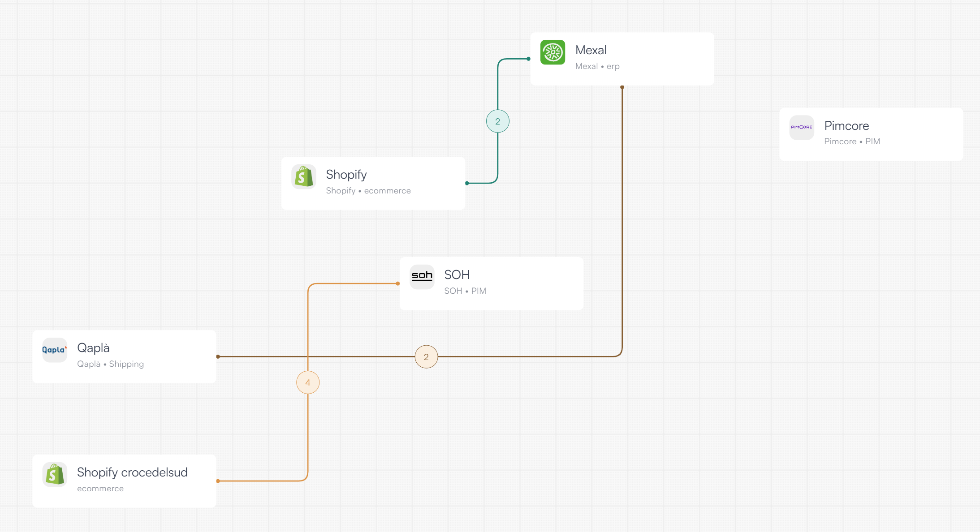
Task: Open the brown connection badge showing 2
Action: point(426,357)
